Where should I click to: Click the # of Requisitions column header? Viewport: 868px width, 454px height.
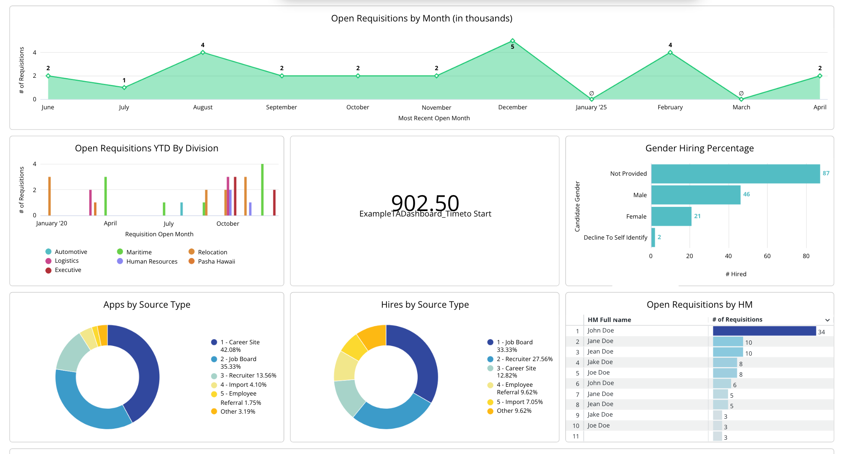pos(737,319)
